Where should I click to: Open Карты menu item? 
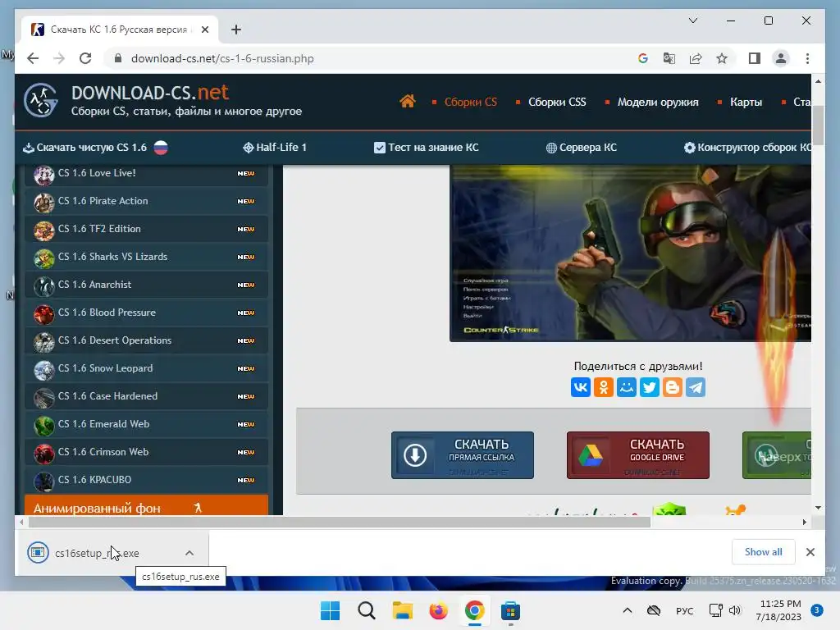pyautogui.click(x=746, y=102)
